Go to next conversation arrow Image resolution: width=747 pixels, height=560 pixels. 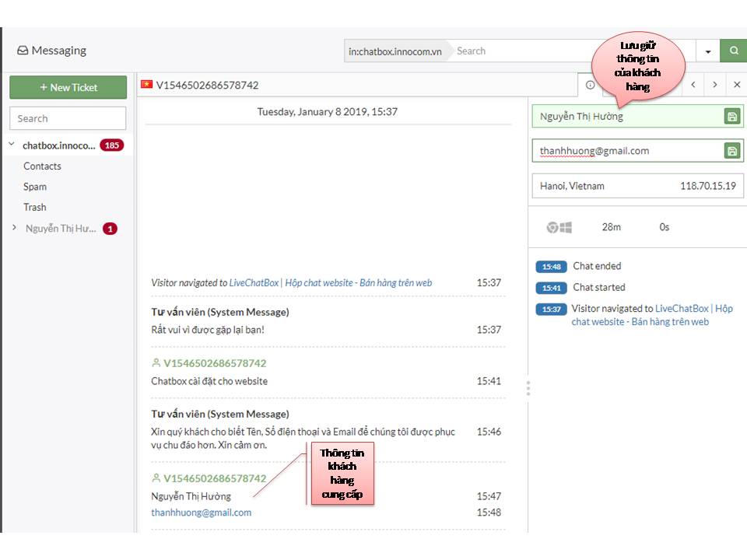point(714,85)
